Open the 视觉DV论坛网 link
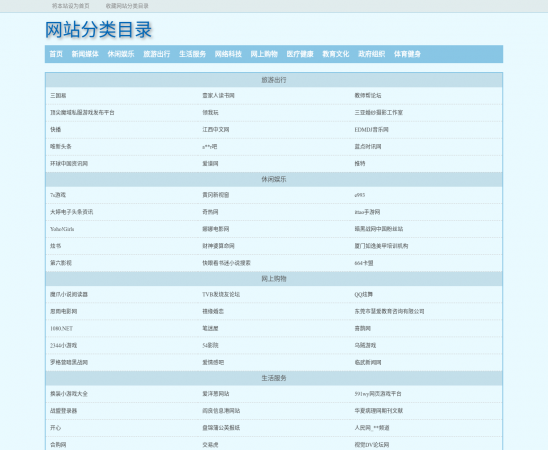The width and height of the screenshot is (548, 450). (372, 445)
